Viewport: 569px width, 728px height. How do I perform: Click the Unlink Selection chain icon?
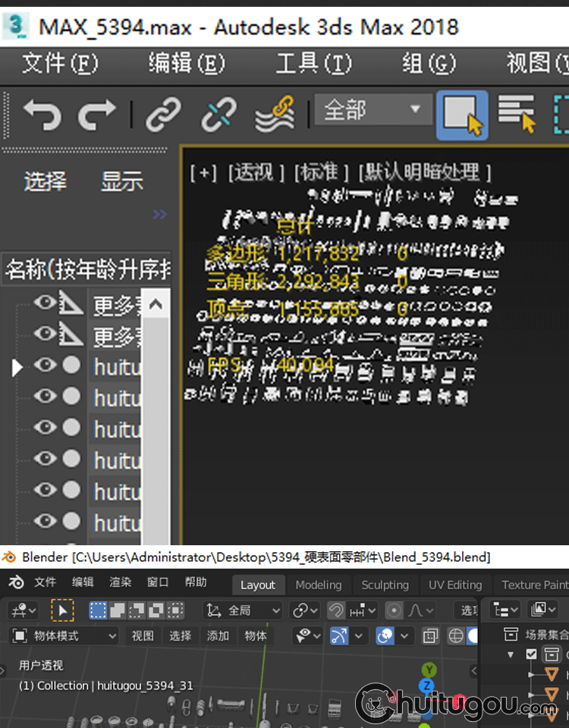click(x=218, y=115)
